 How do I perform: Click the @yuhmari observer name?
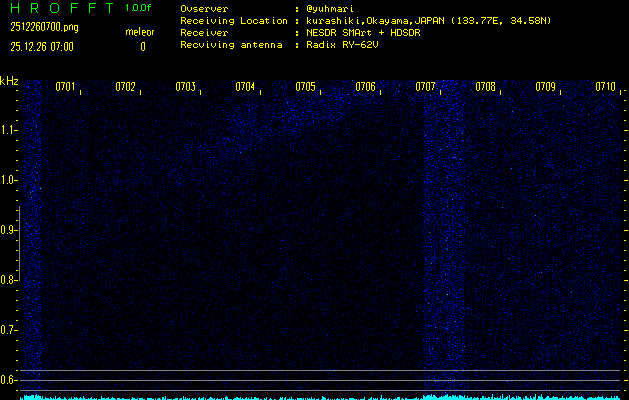[x=330, y=9]
